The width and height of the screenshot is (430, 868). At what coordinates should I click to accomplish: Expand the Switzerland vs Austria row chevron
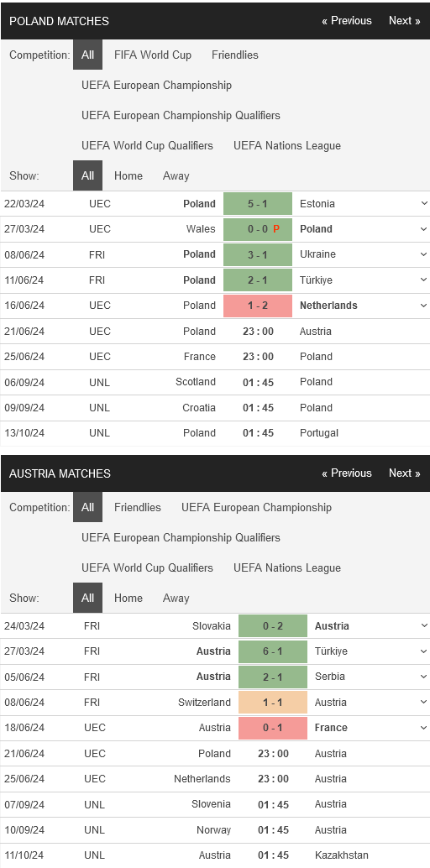pyautogui.click(x=424, y=702)
